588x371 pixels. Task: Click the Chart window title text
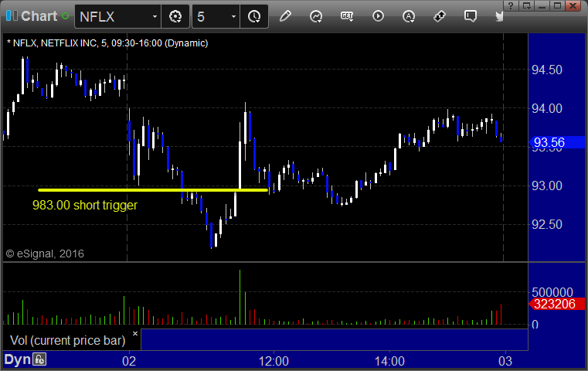[39, 16]
